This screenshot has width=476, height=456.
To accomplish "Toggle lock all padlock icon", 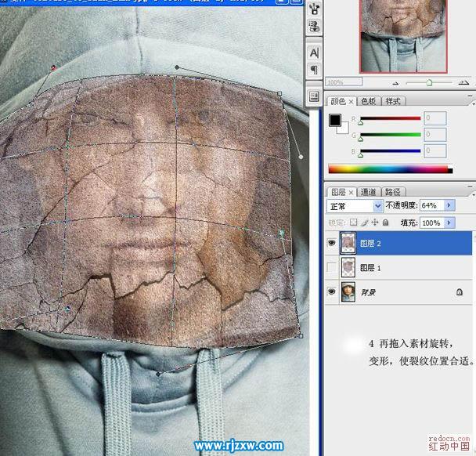I will (x=385, y=222).
